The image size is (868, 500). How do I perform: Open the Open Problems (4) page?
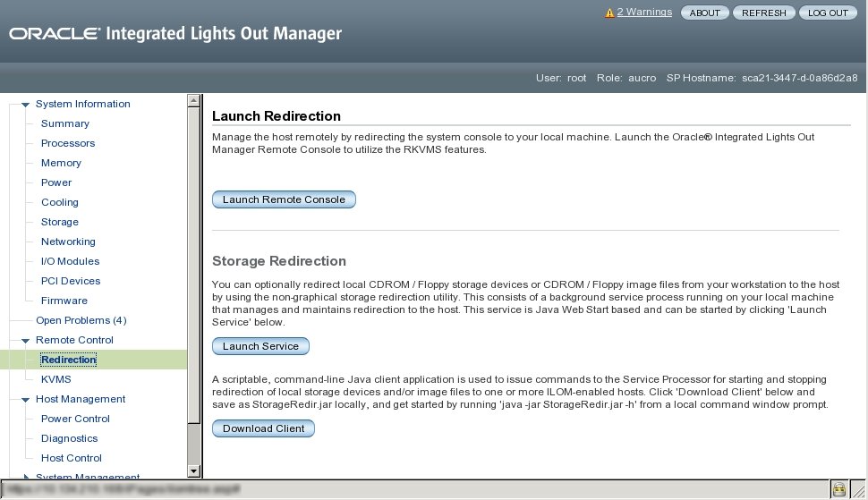tap(81, 320)
